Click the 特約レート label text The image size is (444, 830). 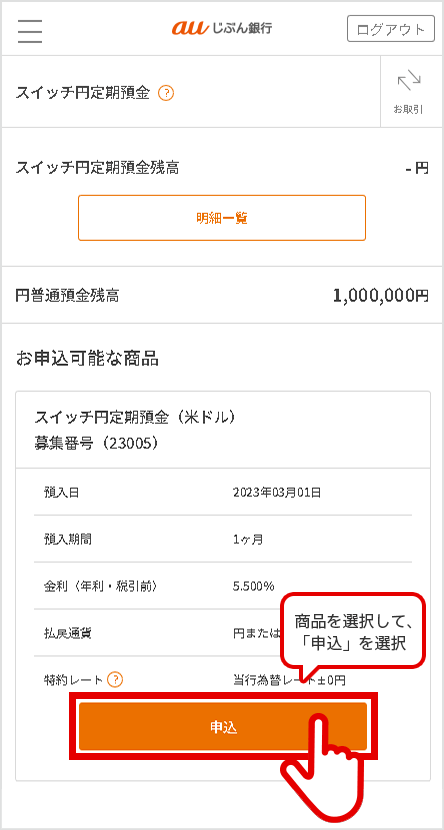click(x=74, y=680)
